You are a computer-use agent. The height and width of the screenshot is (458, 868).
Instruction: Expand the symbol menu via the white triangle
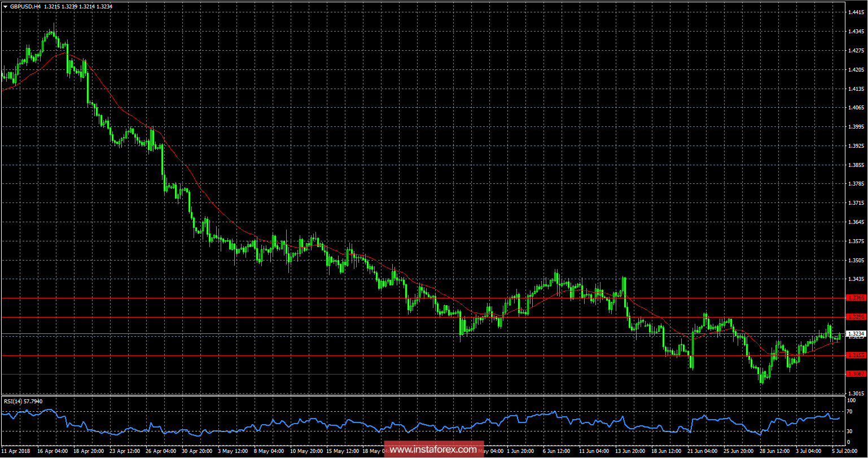click(5, 6)
